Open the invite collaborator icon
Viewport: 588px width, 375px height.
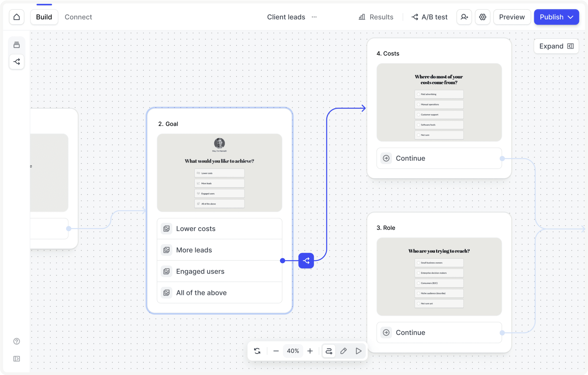[x=464, y=17]
